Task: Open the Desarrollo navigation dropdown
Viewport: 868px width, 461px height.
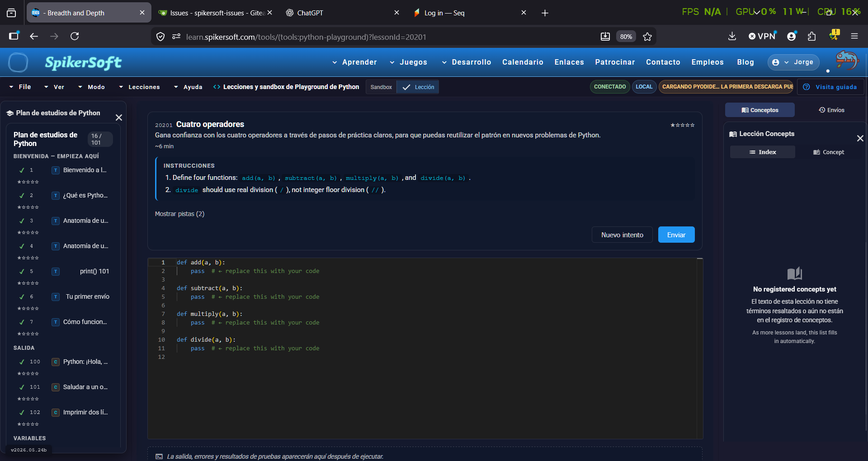Action: (x=467, y=62)
